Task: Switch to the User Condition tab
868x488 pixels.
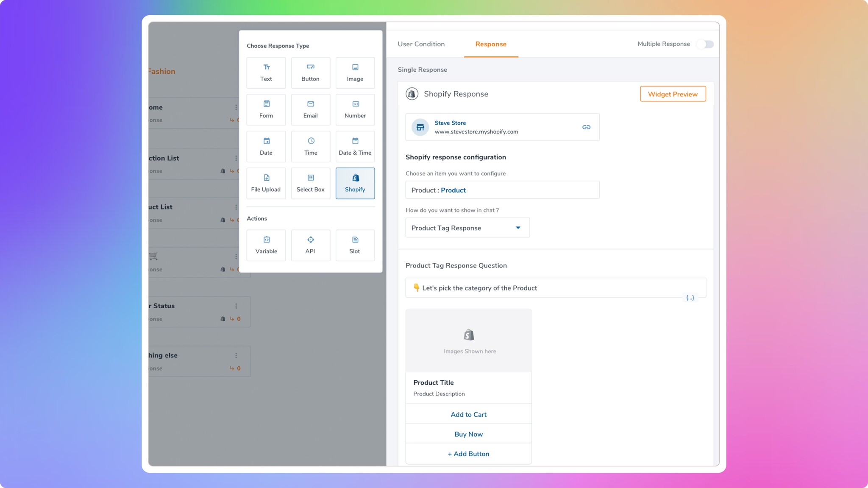Action: pyautogui.click(x=421, y=44)
